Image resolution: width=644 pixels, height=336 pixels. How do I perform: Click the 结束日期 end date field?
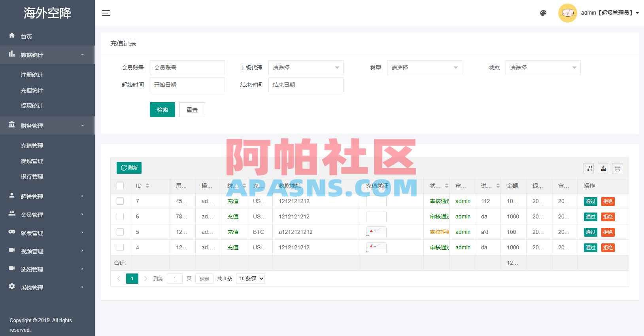point(306,85)
